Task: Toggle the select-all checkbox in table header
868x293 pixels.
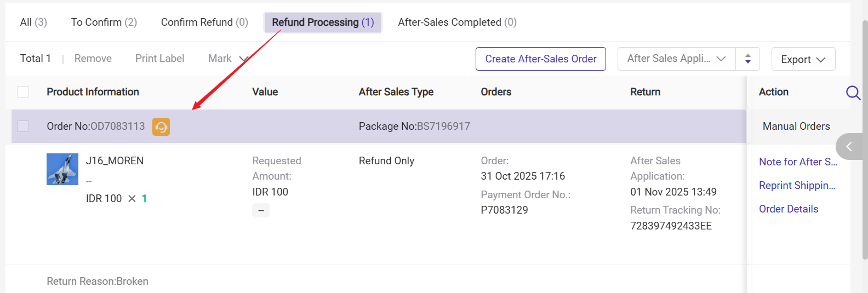Action: (23, 92)
